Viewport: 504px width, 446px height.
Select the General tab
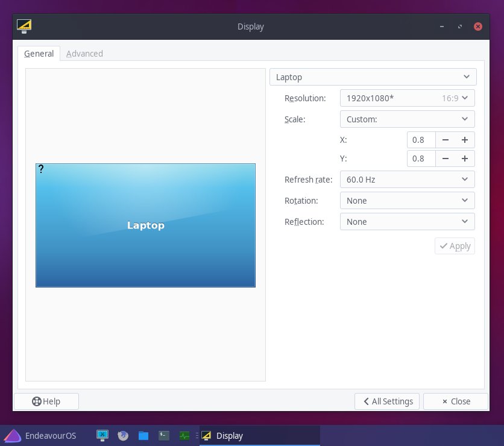pos(39,54)
